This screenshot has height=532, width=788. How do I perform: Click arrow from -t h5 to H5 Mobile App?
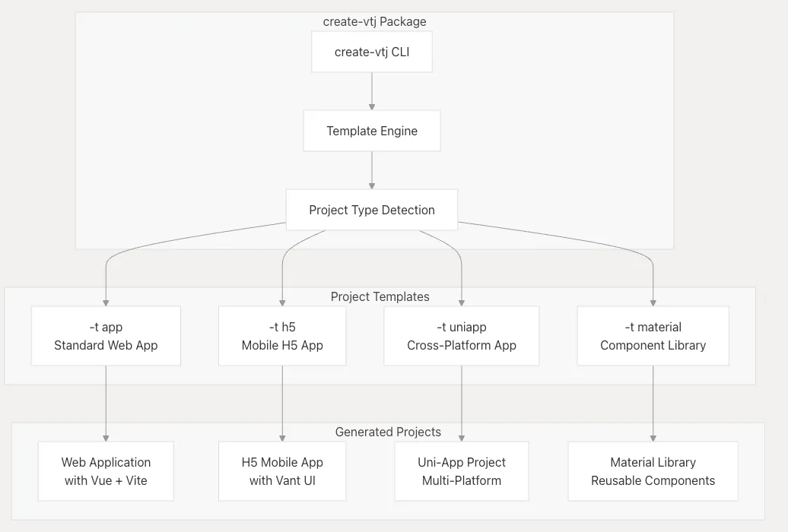click(282, 403)
